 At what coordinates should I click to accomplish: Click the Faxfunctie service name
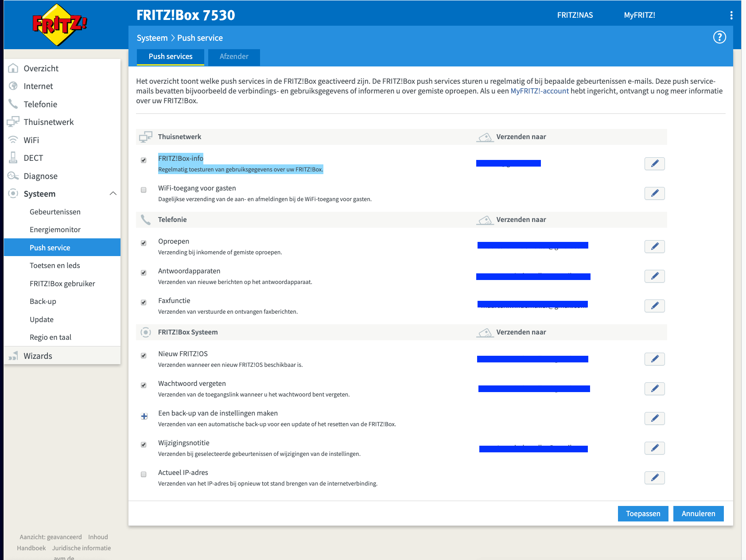174,301
